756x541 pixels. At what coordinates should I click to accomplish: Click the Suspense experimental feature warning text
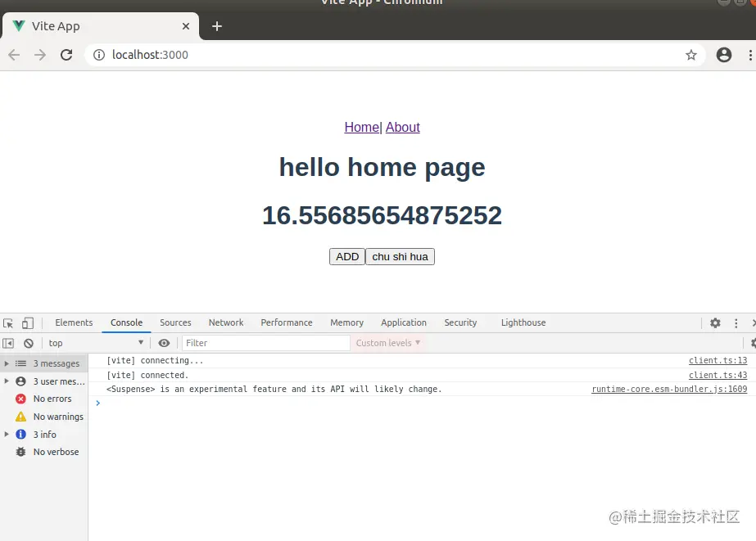(x=274, y=389)
